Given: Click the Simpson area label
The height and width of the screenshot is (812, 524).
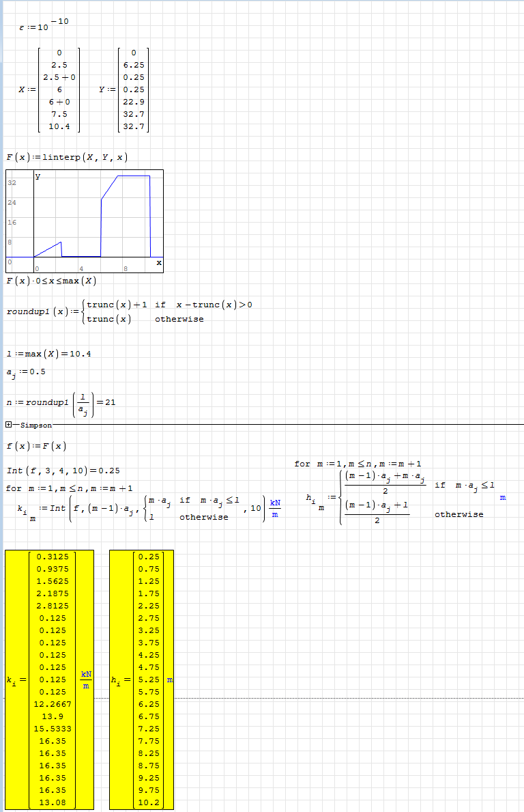Looking at the screenshot, I should point(35,425).
